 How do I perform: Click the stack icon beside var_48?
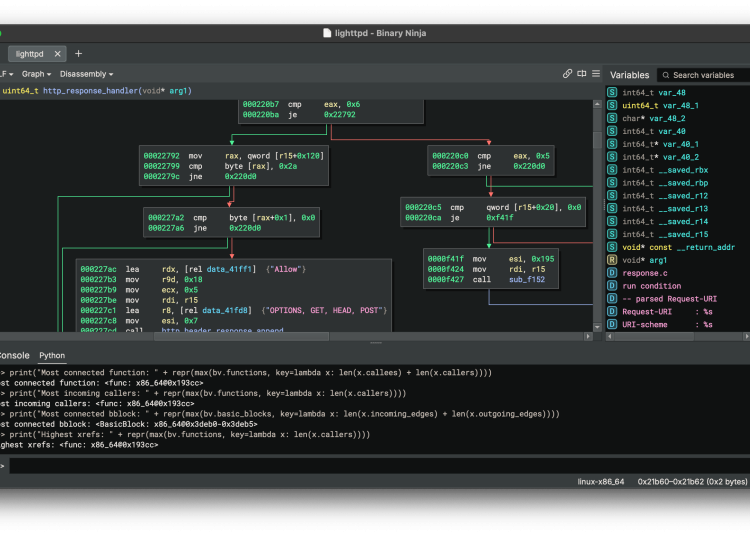pos(612,92)
